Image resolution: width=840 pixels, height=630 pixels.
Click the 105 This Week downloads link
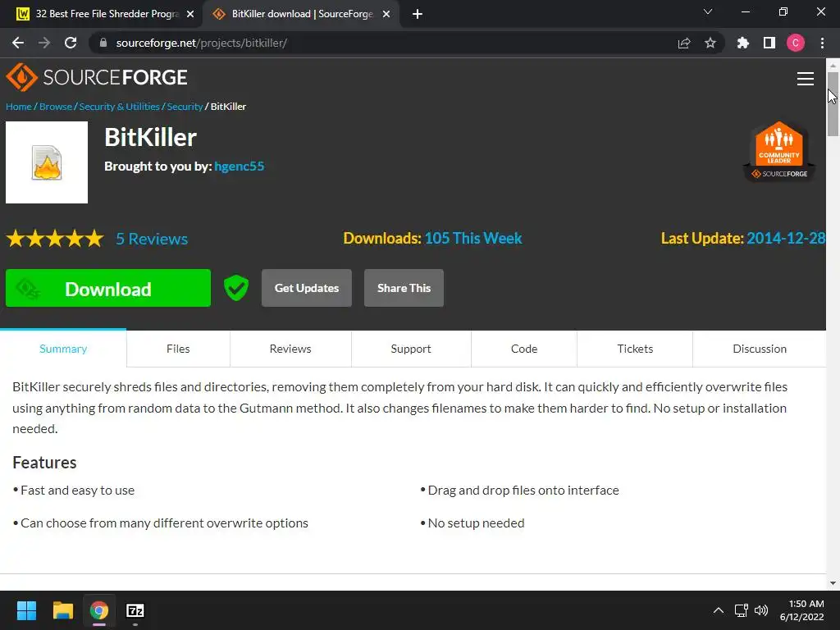473,238
